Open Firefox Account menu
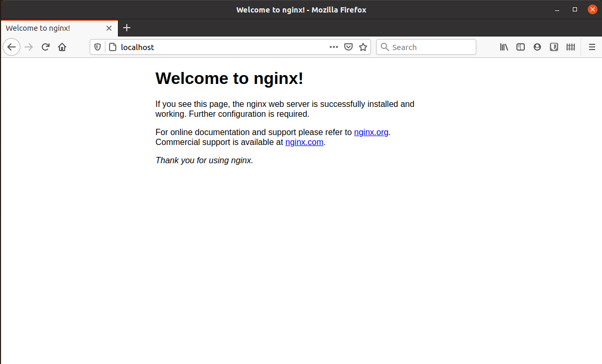Viewport: 602px width, 364px height. point(537,47)
